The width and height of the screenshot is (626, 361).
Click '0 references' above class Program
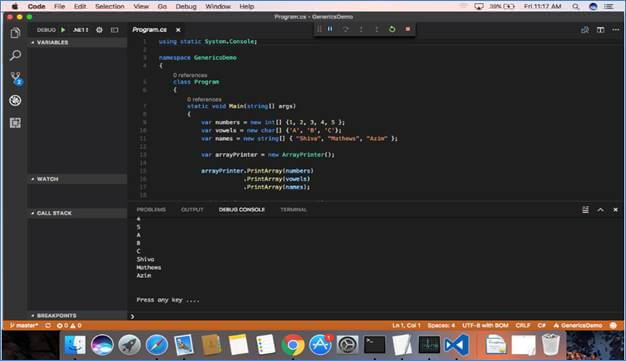tap(190, 75)
